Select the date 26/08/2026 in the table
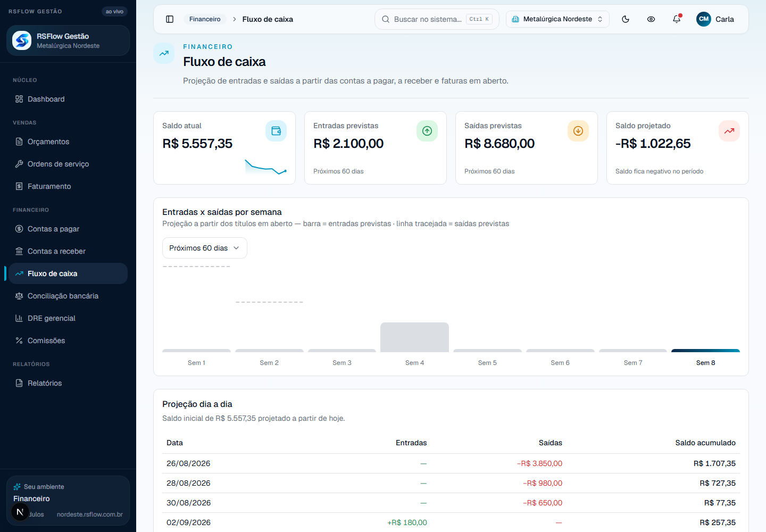The height and width of the screenshot is (532, 766). [188, 463]
